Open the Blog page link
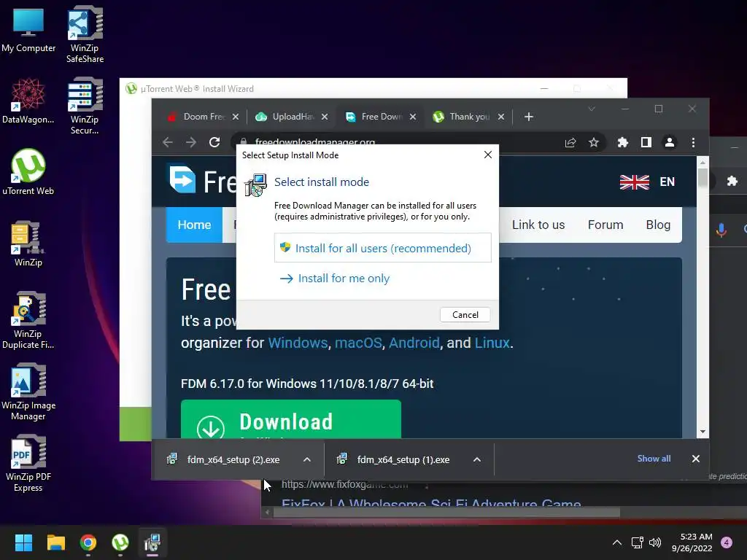Image resolution: width=747 pixels, height=560 pixels. (658, 225)
